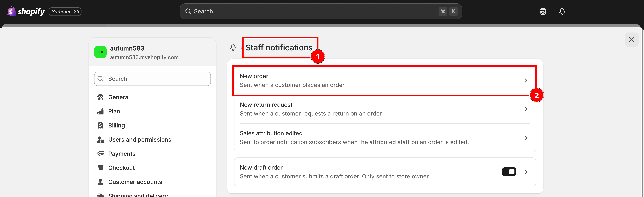Expand New order via its chevron
This screenshot has height=197, width=644.
point(526,80)
